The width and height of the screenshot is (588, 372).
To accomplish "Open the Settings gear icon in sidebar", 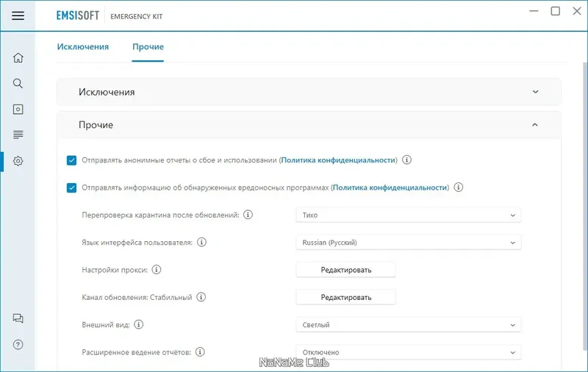I will pos(18,161).
